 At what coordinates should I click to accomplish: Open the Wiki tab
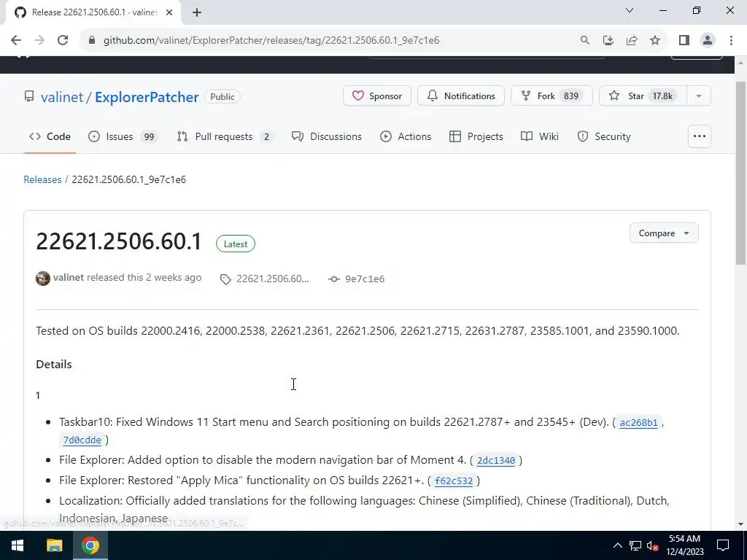[x=539, y=136]
